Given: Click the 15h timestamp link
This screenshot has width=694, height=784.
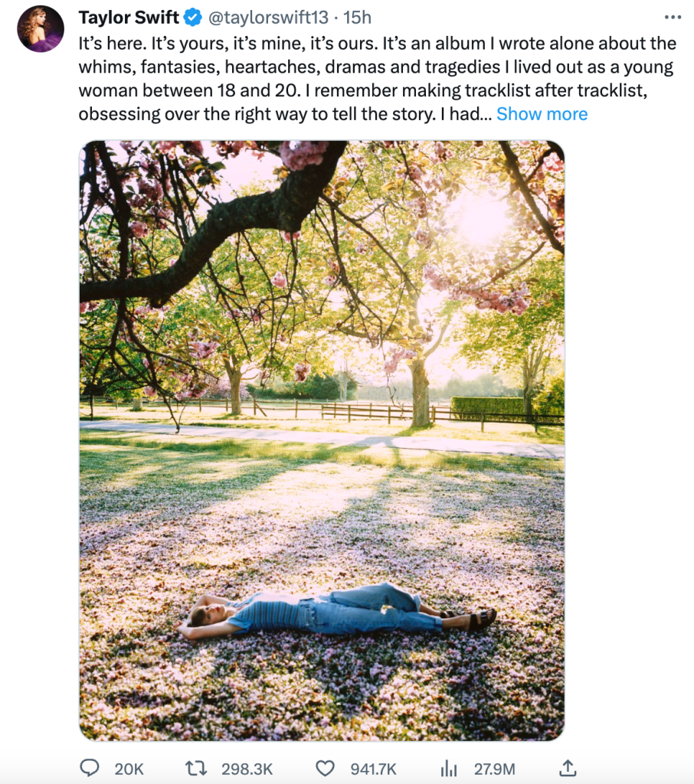Looking at the screenshot, I should (x=357, y=18).
